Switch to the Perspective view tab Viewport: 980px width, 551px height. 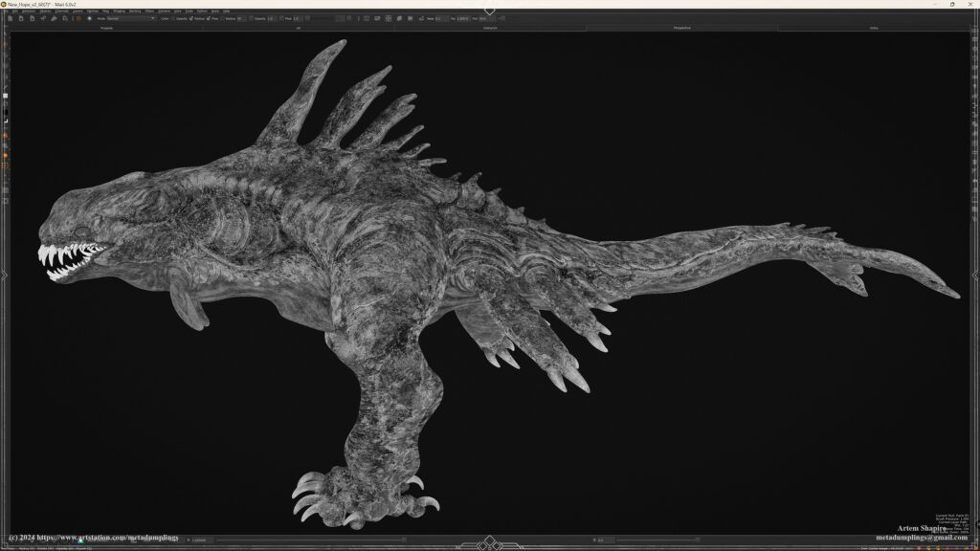(x=681, y=28)
